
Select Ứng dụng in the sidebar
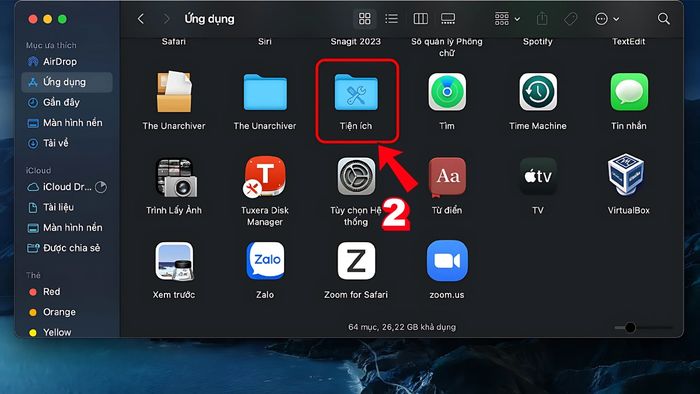click(67, 82)
